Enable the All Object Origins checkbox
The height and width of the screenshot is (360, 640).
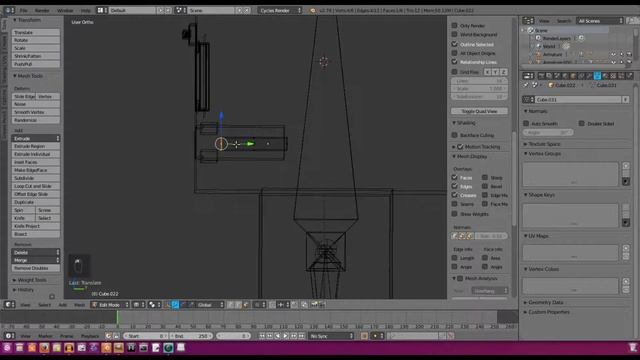click(x=454, y=53)
